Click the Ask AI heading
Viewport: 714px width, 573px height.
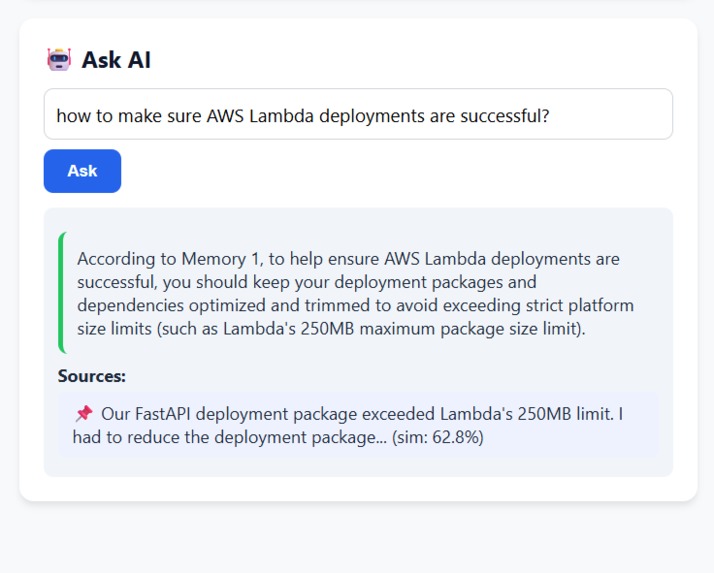click(x=116, y=60)
